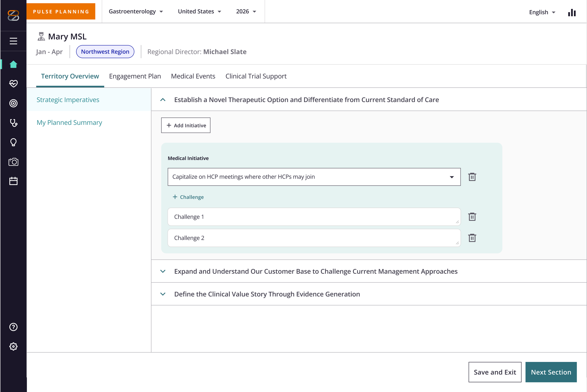Viewport: 587px width, 392px height.
Task: Click the lightbulb insights icon
Action: point(13,142)
